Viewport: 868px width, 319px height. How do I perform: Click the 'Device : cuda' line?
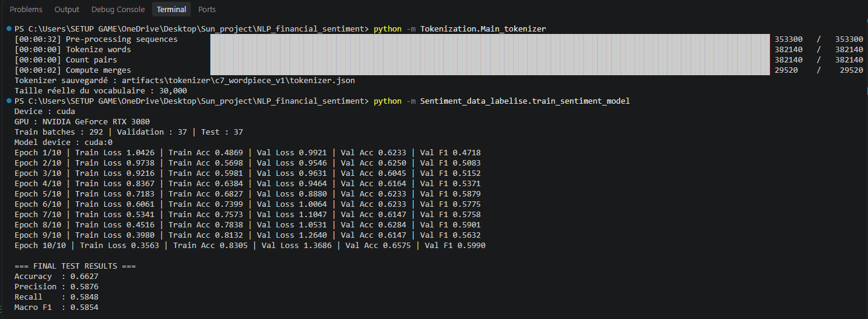(45, 111)
